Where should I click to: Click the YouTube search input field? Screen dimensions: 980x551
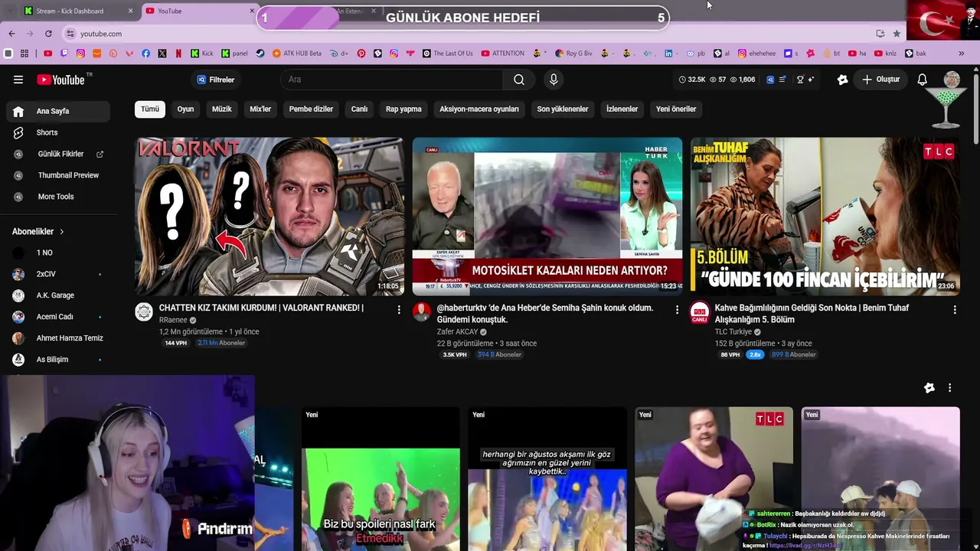390,80
